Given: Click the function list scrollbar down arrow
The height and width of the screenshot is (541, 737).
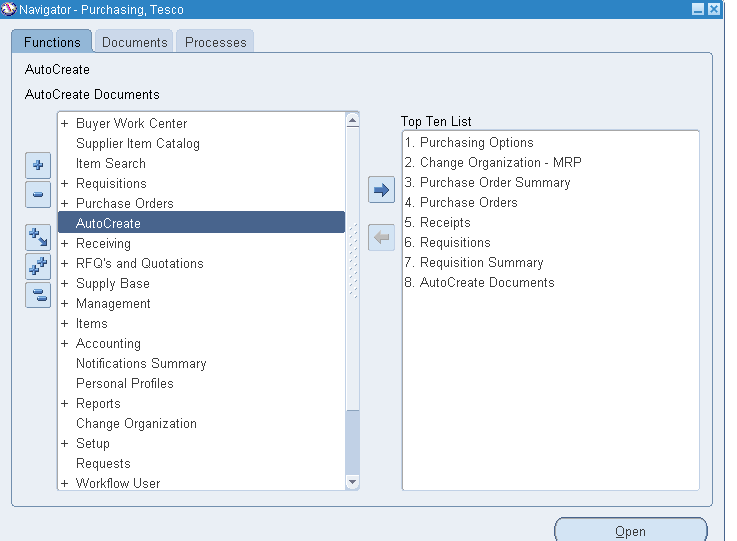Looking at the screenshot, I should (352, 482).
